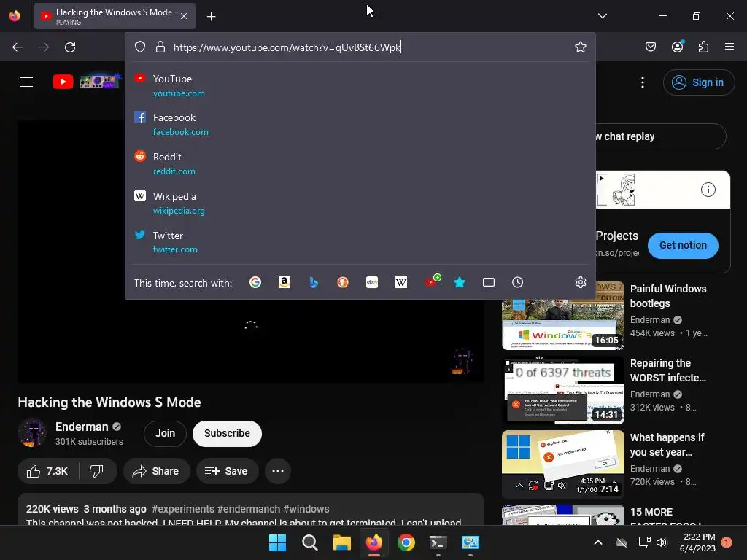Open clock showing 2:22 PM 6/4/2023
The image size is (747, 560).
click(699, 542)
